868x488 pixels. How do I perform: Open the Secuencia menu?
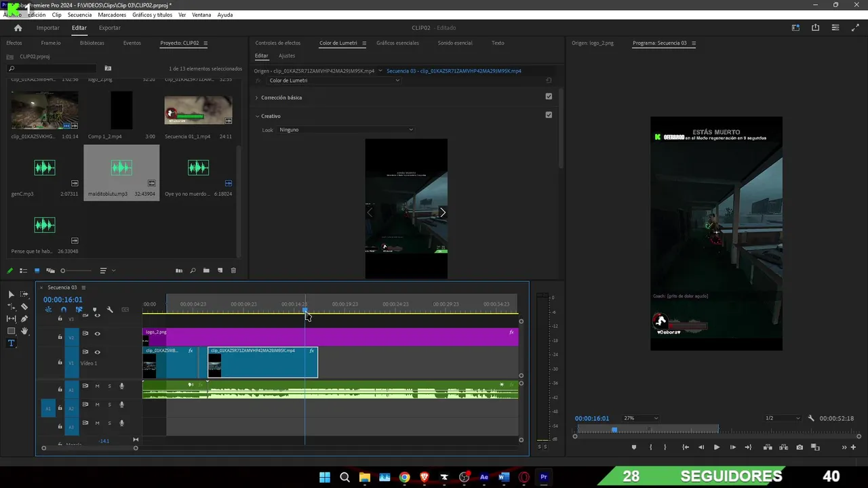(x=79, y=15)
